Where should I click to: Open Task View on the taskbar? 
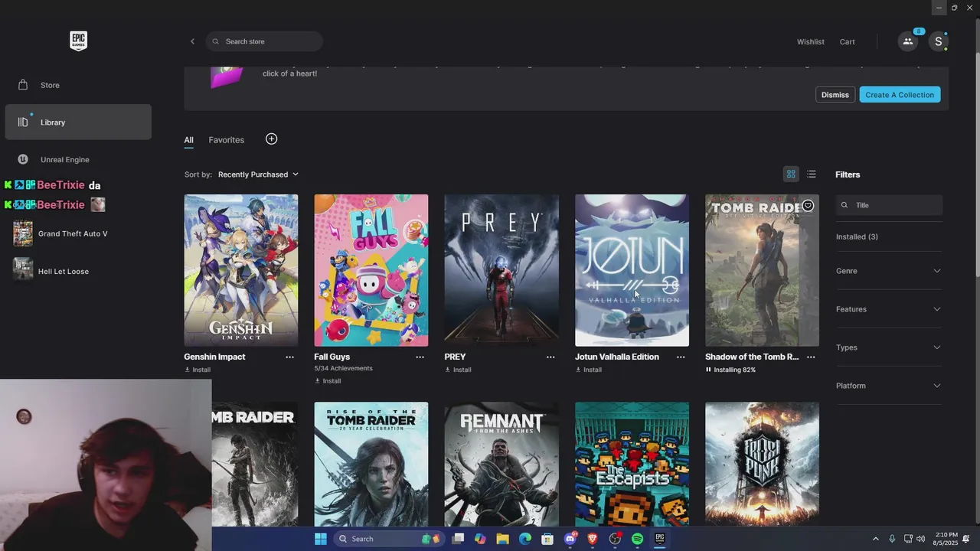[458, 539]
